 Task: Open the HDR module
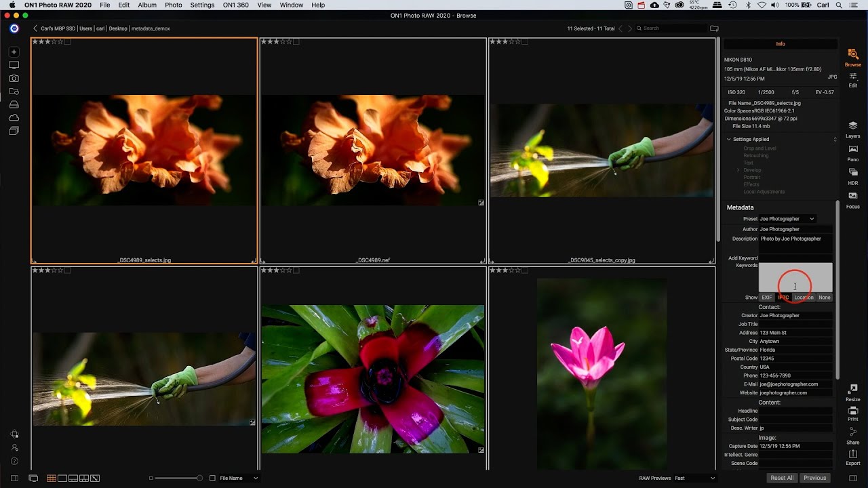point(853,176)
